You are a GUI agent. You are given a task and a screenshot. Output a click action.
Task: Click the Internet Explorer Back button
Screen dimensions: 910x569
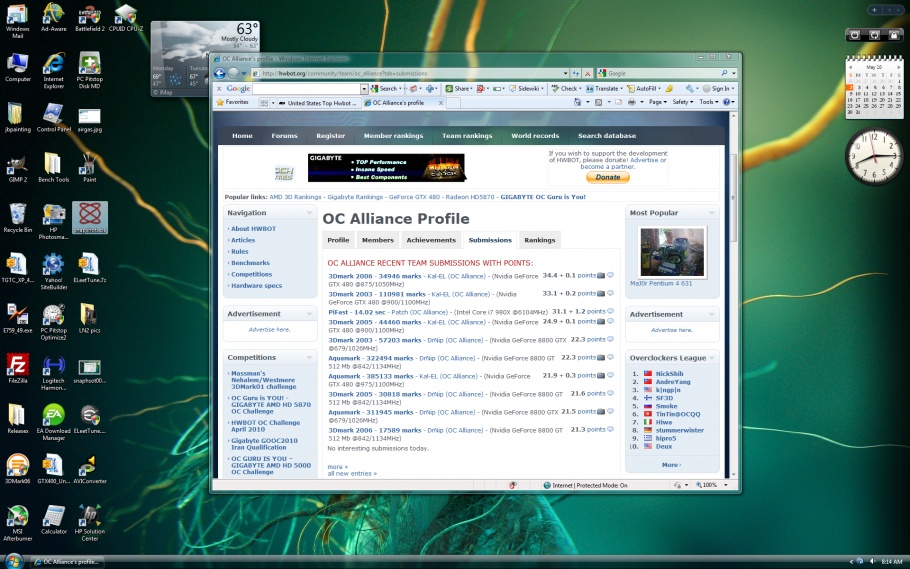pyautogui.click(x=219, y=73)
